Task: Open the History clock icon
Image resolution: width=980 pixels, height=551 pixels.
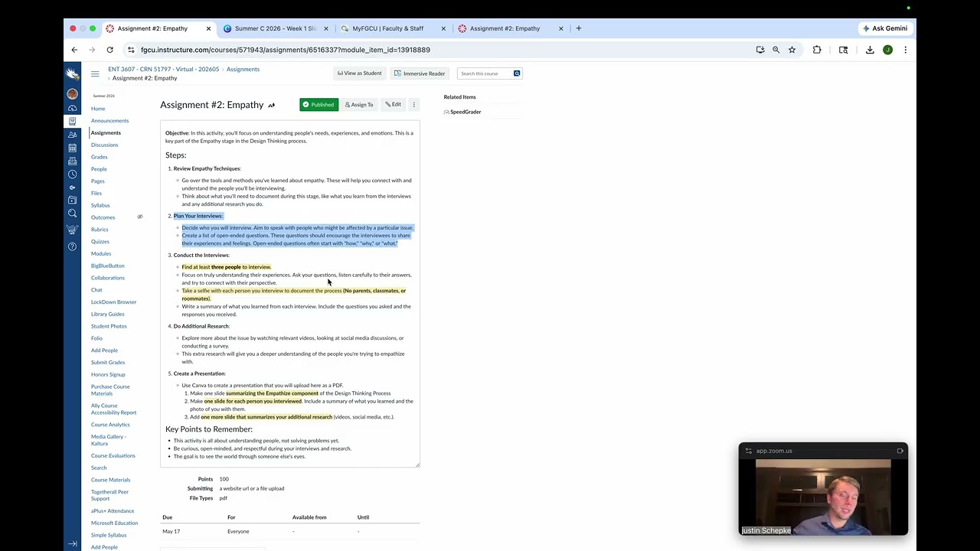Action: tap(72, 174)
